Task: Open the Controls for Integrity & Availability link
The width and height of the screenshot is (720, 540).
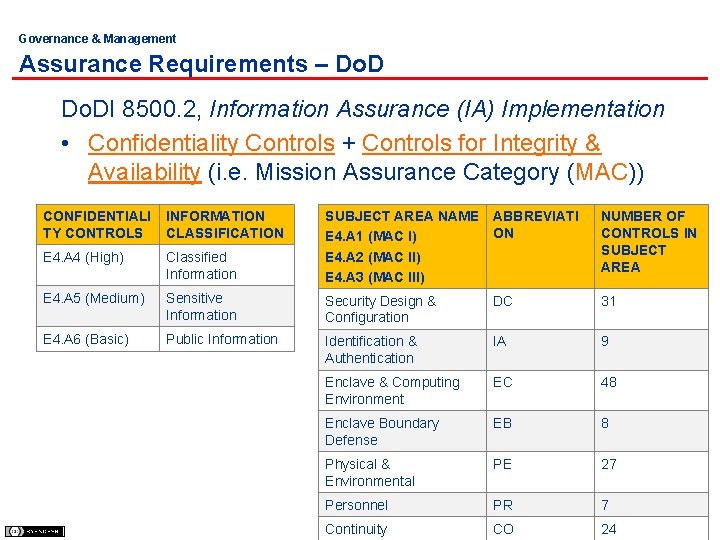Action: click(x=481, y=143)
